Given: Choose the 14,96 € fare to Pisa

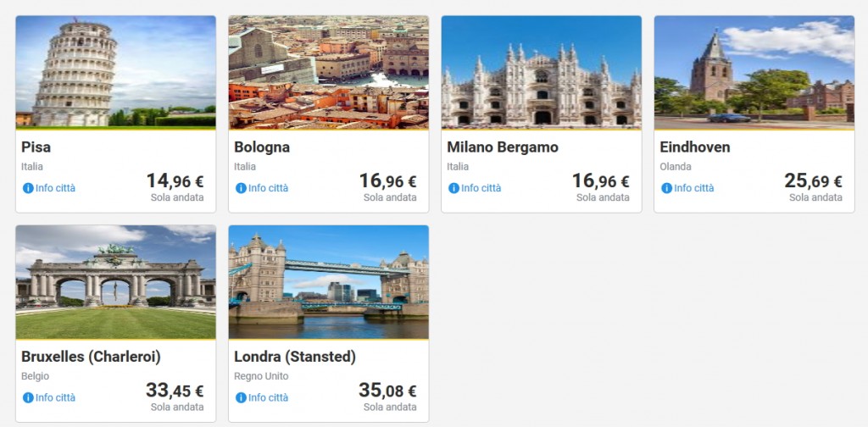Looking at the screenshot, I should coord(175,181).
